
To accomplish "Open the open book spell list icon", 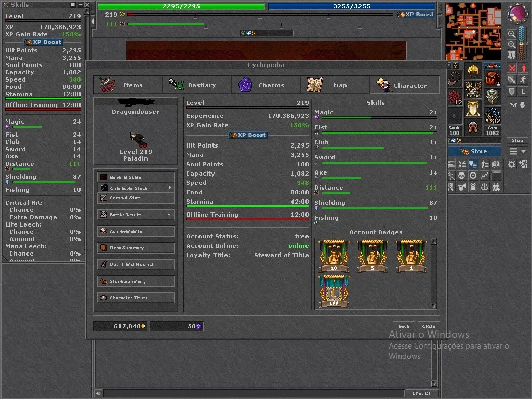I will (496, 164).
